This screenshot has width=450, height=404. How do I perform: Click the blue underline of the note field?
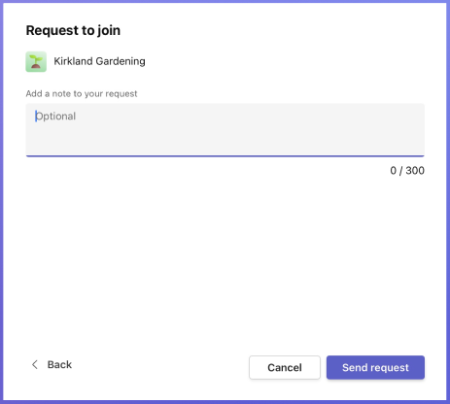225,156
